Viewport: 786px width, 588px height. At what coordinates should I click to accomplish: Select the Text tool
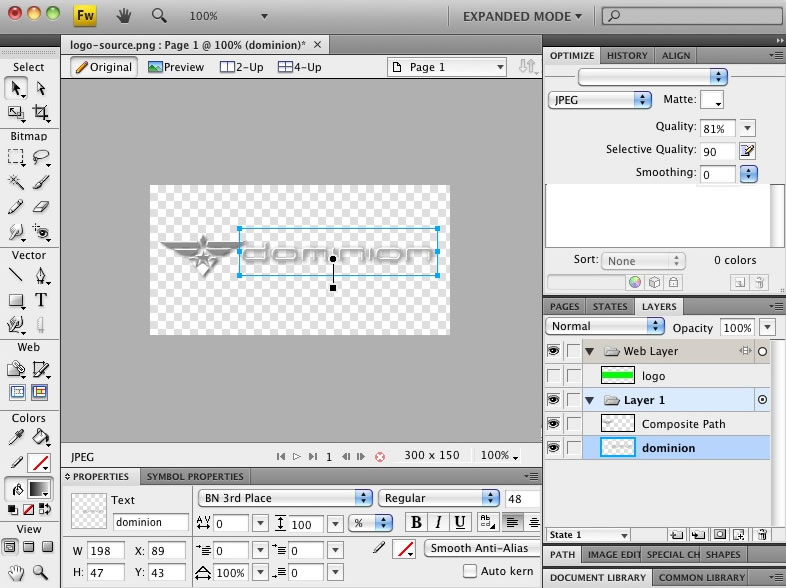point(41,300)
